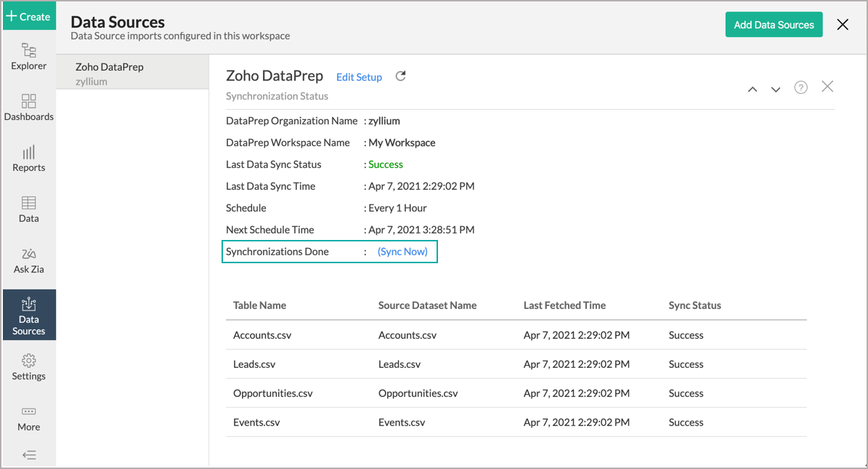The image size is (868, 469).
Task: Open the More sidebar menu
Action: [29, 419]
